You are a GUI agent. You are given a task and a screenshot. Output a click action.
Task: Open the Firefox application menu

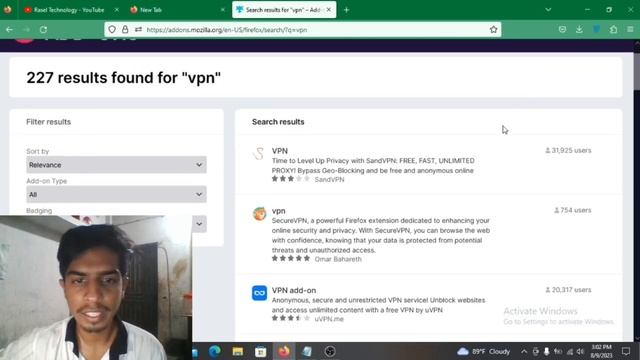pos(630,29)
